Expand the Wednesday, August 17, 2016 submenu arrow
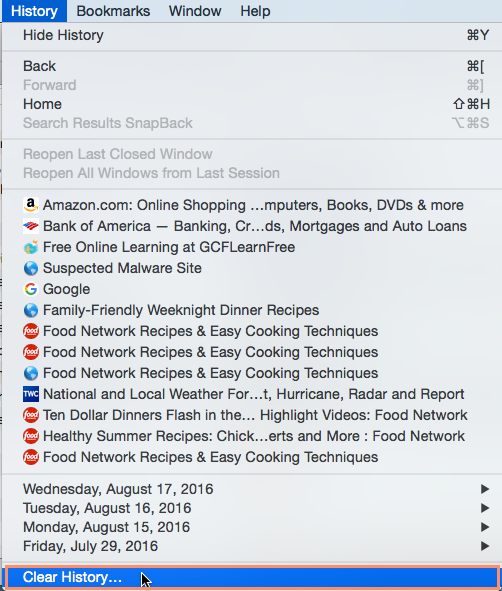Screen dimensions: 502x591 [485, 489]
